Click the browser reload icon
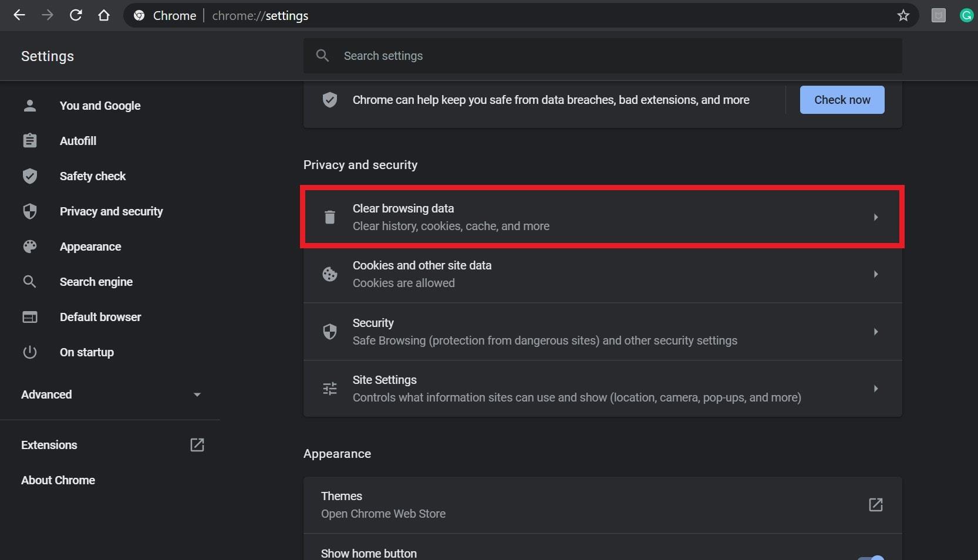978x560 pixels. click(x=76, y=15)
